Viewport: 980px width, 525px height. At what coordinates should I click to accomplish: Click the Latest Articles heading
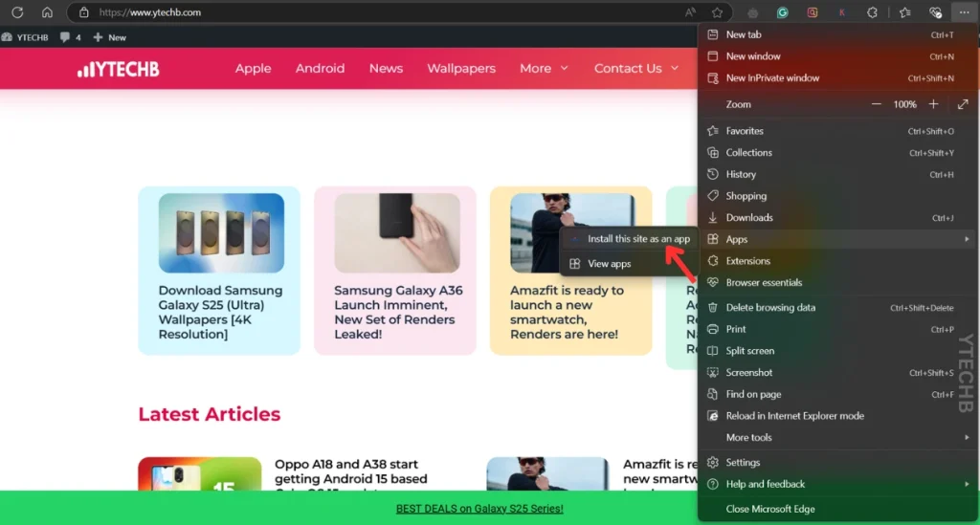pos(210,414)
